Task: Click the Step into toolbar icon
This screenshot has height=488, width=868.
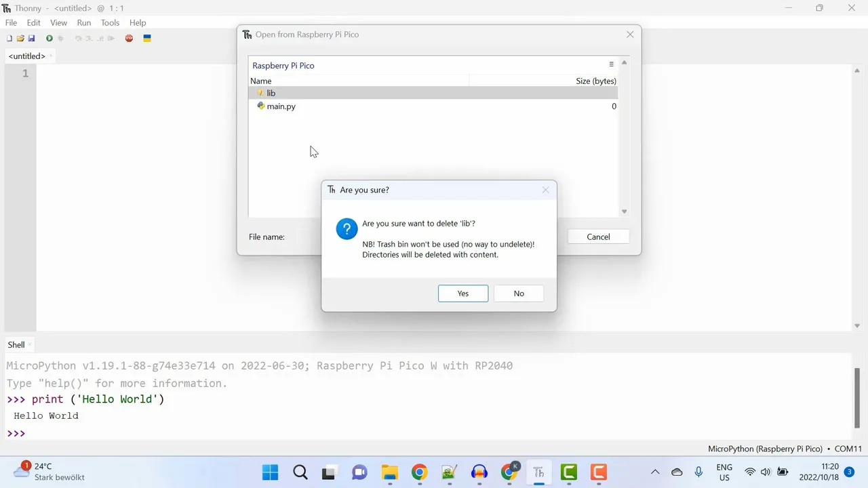Action: [x=89, y=39]
